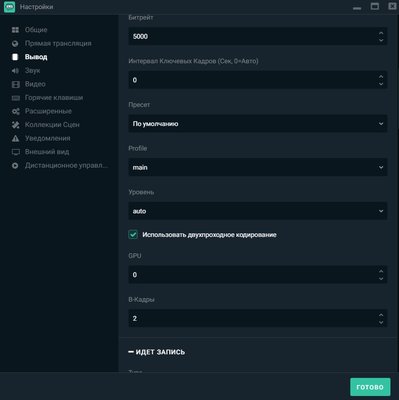The height and width of the screenshot is (400, 399).
Task: Switch to Видео settings
Action: click(x=35, y=84)
